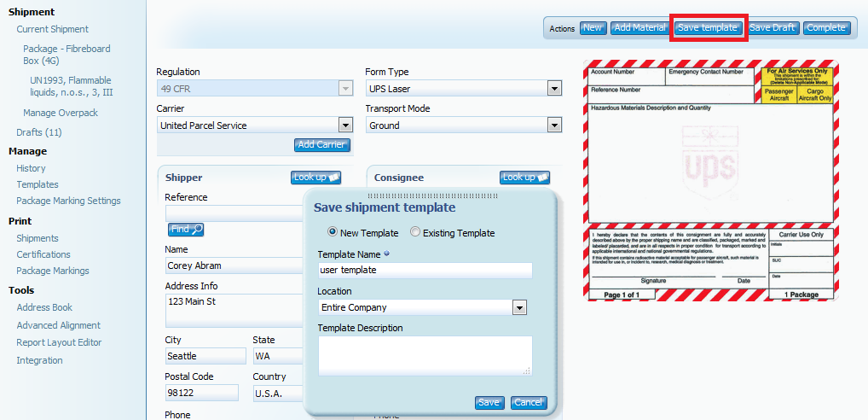Screen dimensions: 868x420
Task: Expand the Carrier dropdown
Action: coord(344,125)
